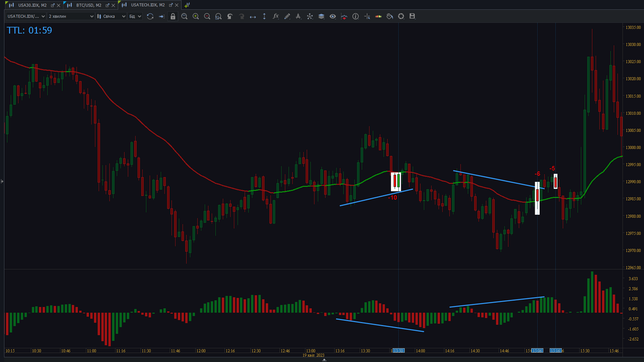Click the 3.633 indicator scale value

(633, 279)
